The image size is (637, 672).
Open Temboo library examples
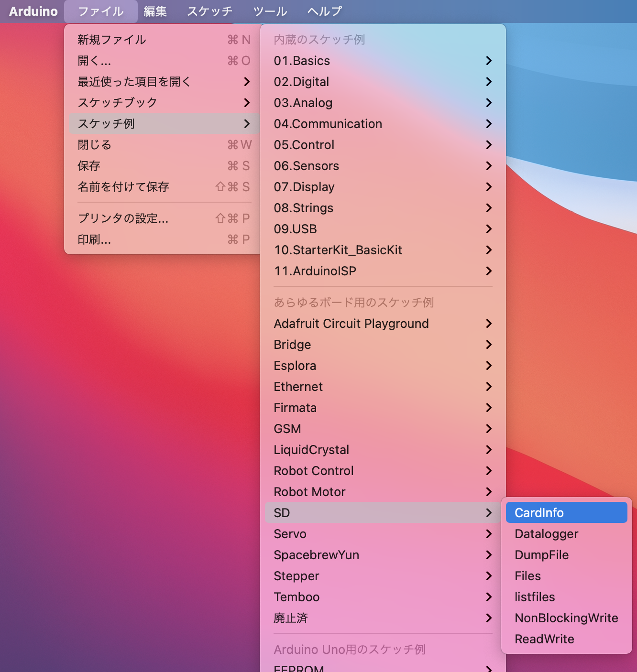pyautogui.click(x=383, y=597)
